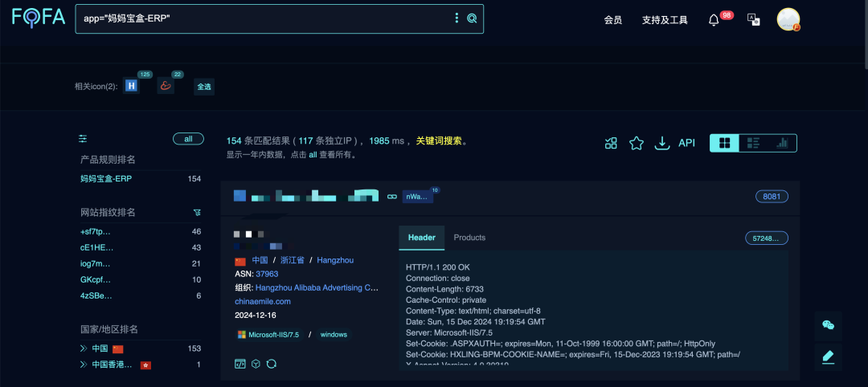The height and width of the screenshot is (387, 868).
Task: Open the filter sliders icon
Action: (x=83, y=139)
